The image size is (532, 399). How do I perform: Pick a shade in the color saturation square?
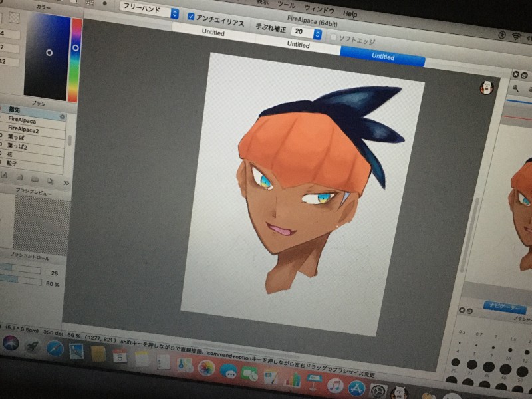point(47,56)
